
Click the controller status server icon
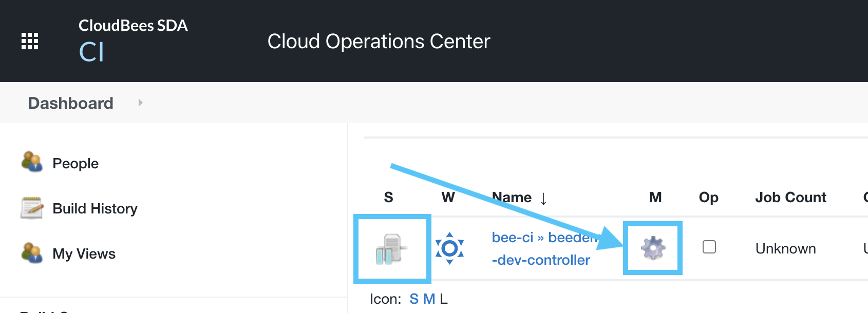click(x=391, y=249)
